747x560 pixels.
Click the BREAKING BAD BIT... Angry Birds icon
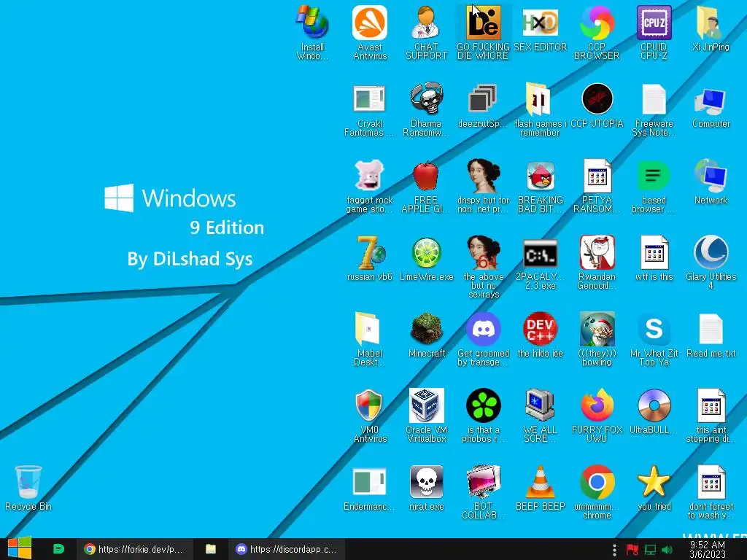pyautogui.click(x=540, y=186)
